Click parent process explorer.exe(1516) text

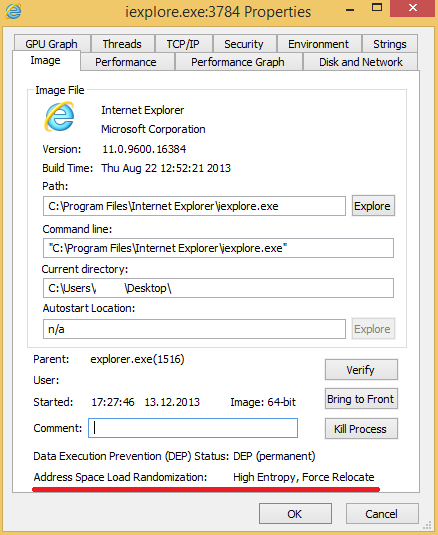137,359
